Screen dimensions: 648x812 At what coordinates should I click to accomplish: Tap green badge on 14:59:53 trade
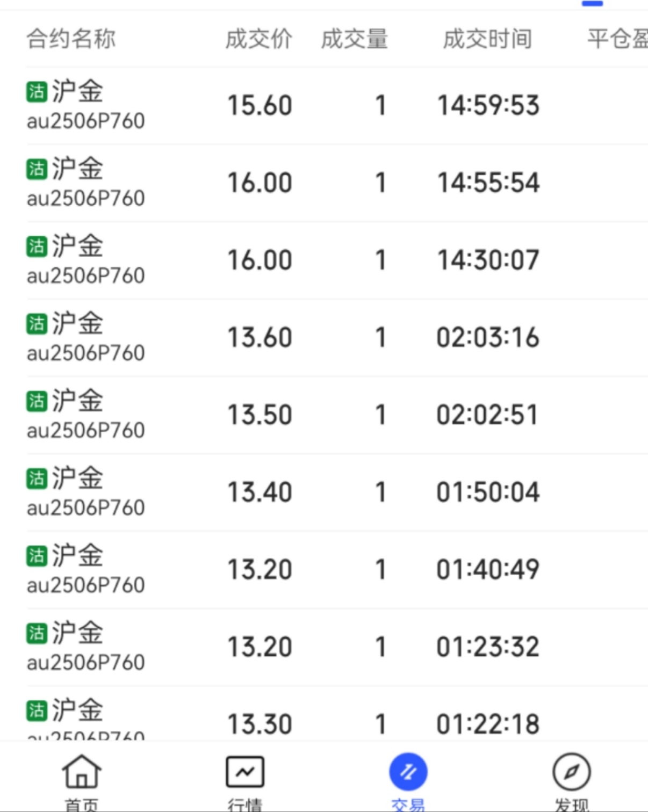[x=37, y=91]
